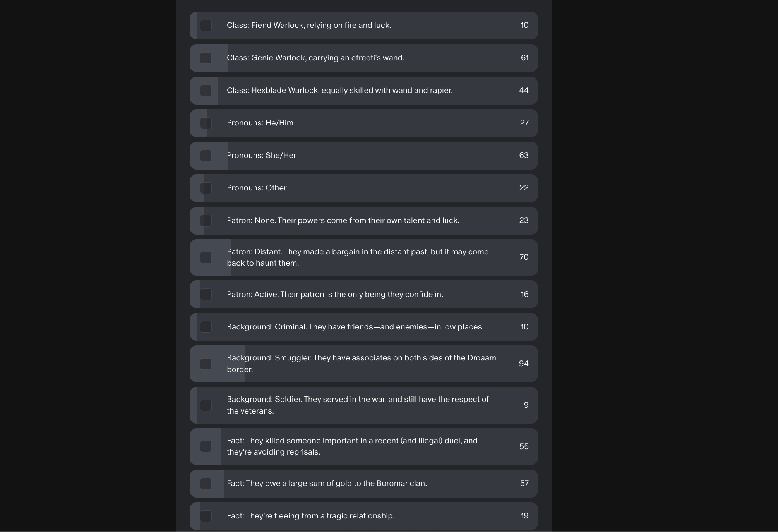
Task: Check the Fiend Warlock class option
Action: tap(206, 26)
